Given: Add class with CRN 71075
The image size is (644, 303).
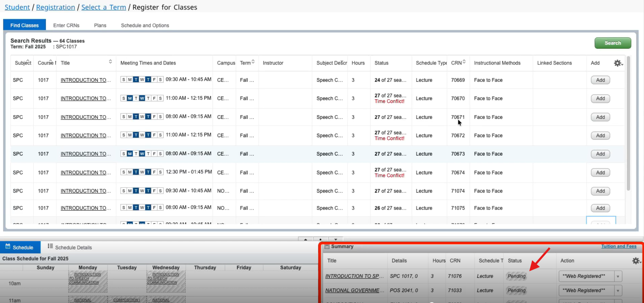Looking at the screenshot, I should click(600, 208).
